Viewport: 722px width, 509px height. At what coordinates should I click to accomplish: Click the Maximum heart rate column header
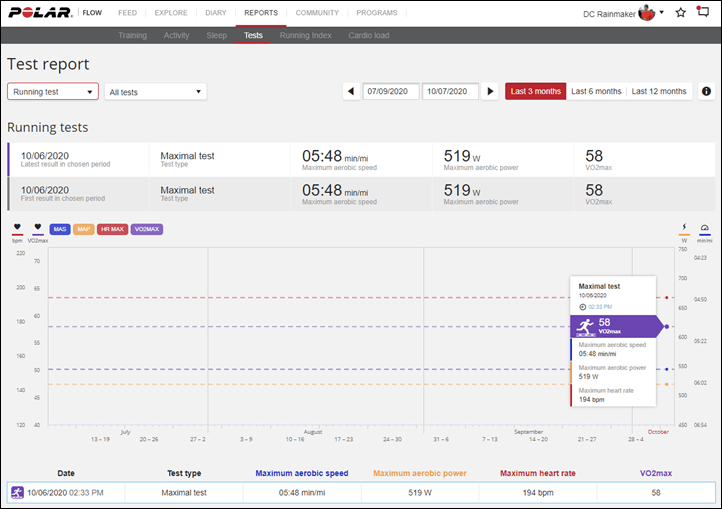tap(537, 473)
